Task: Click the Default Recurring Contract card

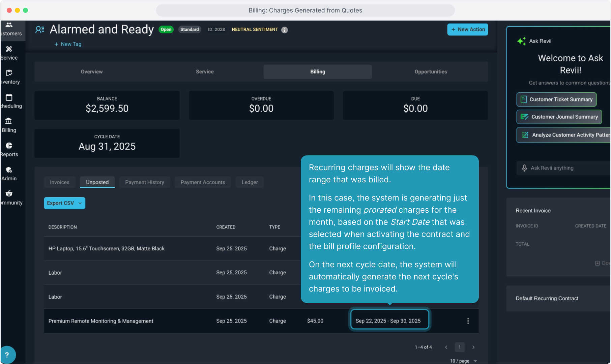Action: click(x=558, y=299)
